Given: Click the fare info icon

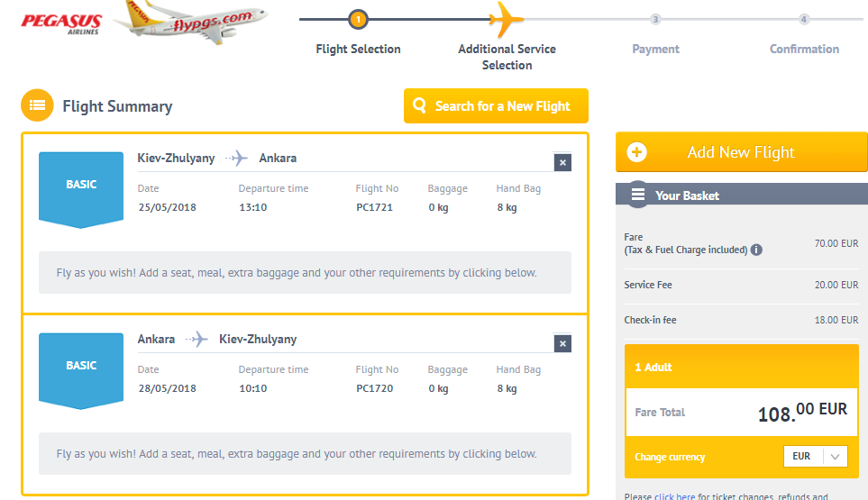Looking at the screenshot, I should pos(756,250).
